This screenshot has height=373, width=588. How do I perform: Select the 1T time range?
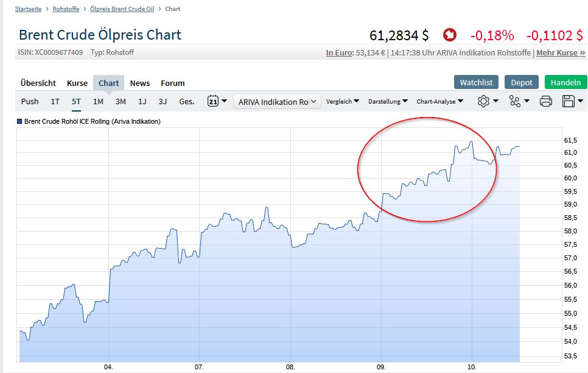(55, 102)
